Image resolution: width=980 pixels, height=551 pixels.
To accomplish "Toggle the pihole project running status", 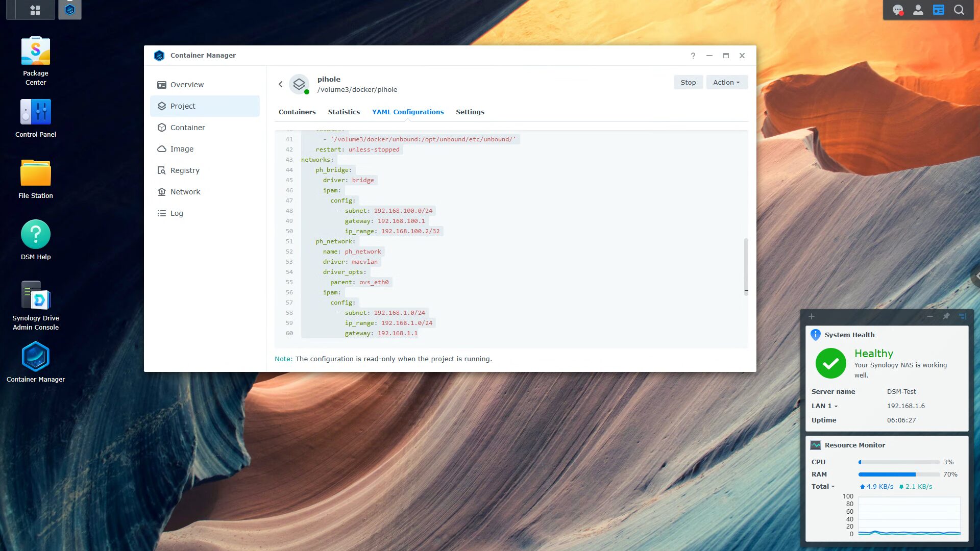I will (x=689, y=82).
